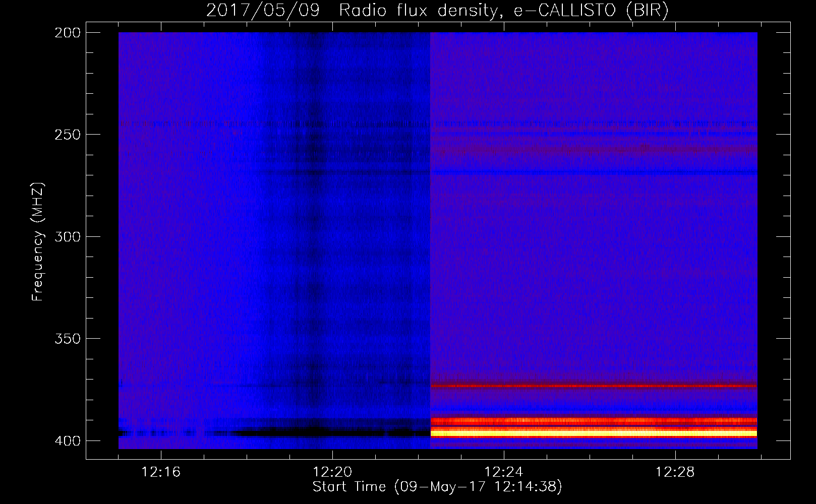Click the 200 frequency tick label

click(x=67, y=33)
